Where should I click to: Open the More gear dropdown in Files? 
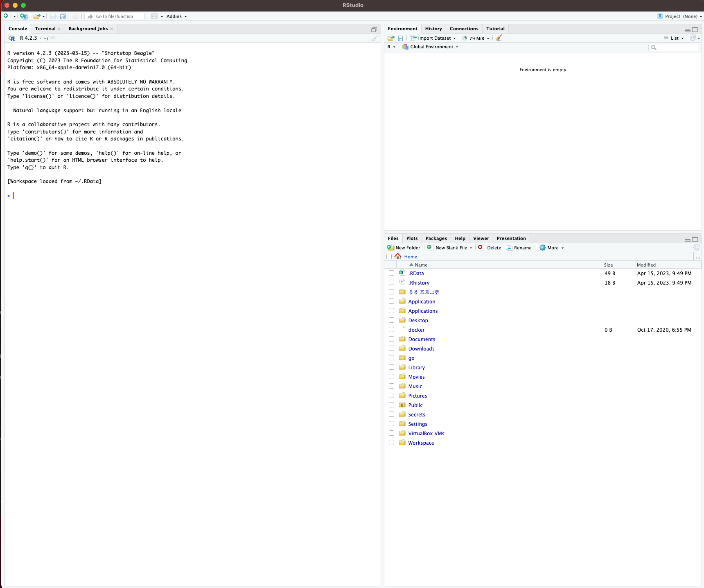point(552,248)
